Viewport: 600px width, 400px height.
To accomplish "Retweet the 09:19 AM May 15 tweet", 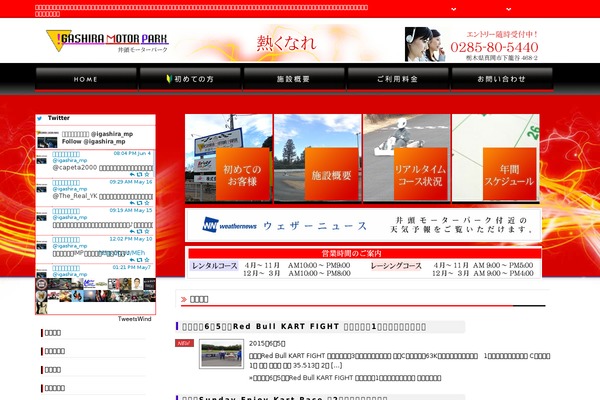I will [139, 232].
